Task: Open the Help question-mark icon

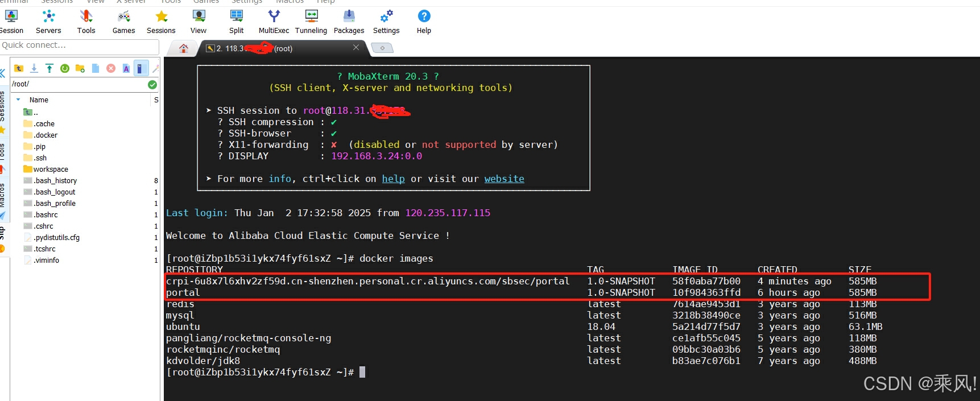Action: pos(424,22)
